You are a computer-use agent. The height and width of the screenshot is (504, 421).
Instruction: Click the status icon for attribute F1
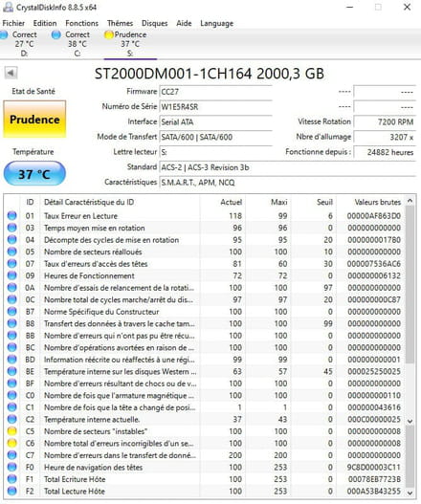point(11,479)
